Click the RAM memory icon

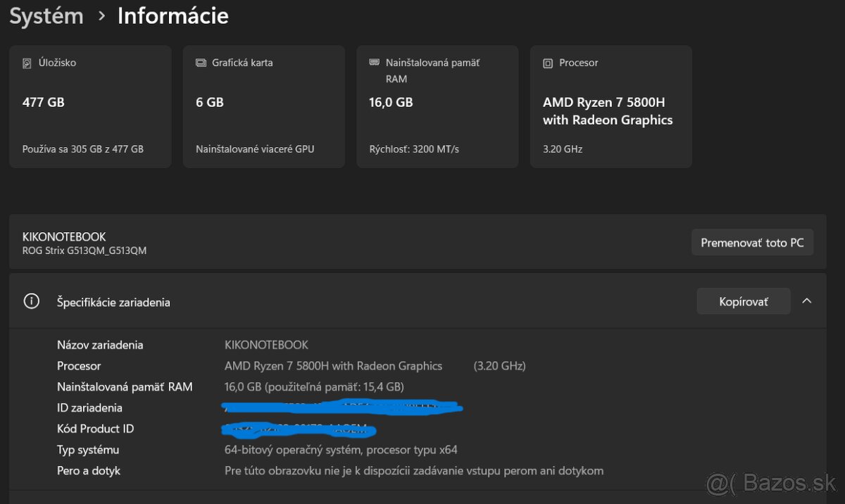pos(375,63)
